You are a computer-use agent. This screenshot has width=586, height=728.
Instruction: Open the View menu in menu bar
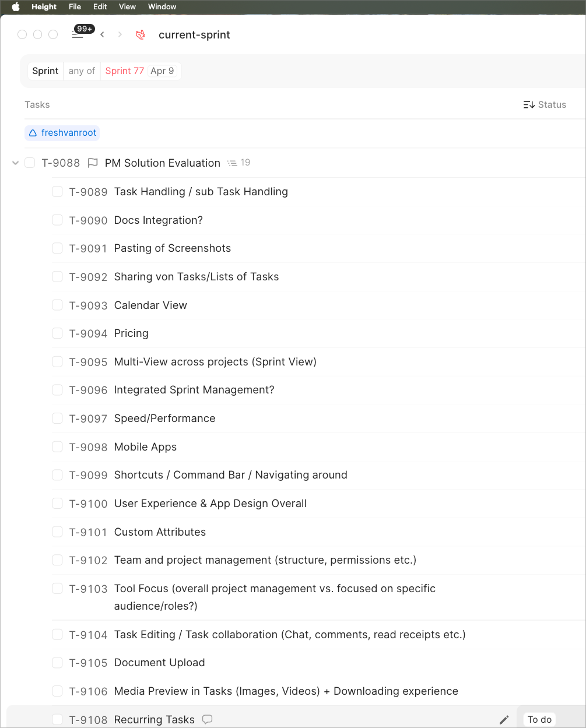pyautogui.click(x=127, y=7)
